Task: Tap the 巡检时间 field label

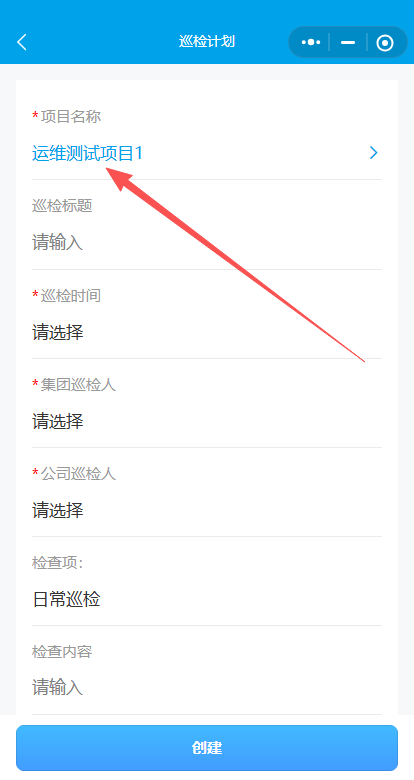Action: (x=71, y=295)
